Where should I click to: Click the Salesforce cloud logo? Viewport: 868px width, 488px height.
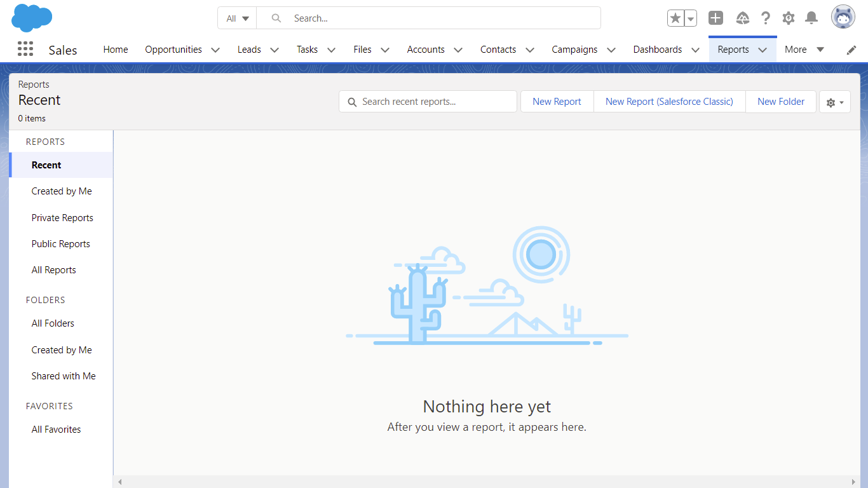click(32, 18)
